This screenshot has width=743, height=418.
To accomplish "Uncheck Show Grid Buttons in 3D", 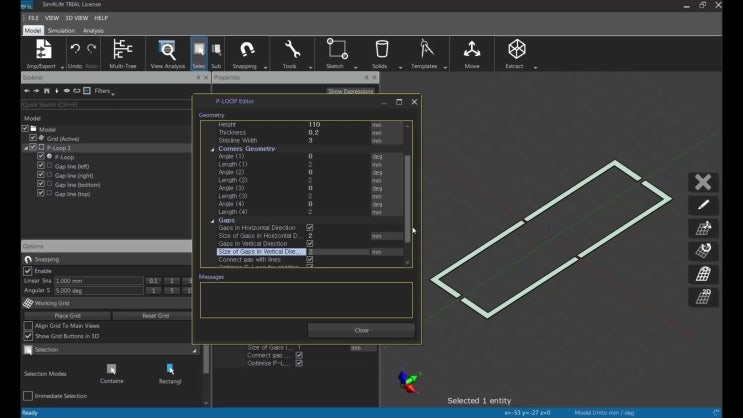I will [x=28, y=336].
